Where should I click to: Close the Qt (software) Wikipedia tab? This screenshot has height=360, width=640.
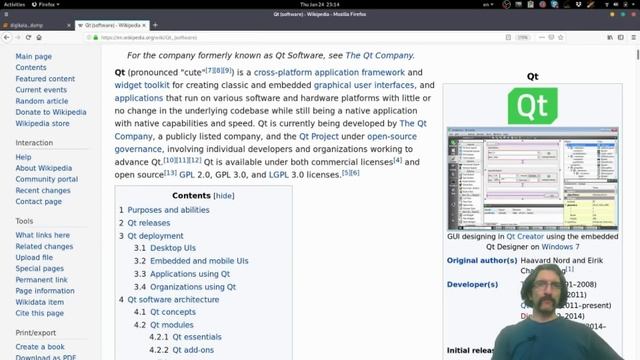tap(144, 25)
